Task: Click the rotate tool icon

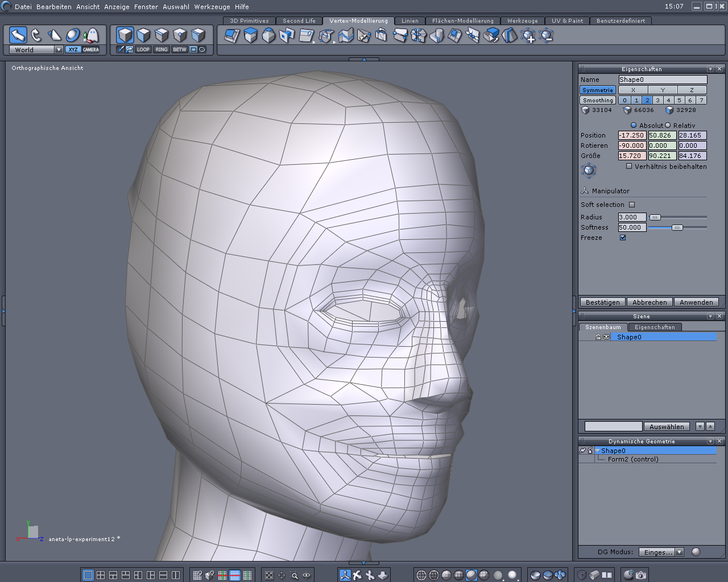Action: (36, 35)
